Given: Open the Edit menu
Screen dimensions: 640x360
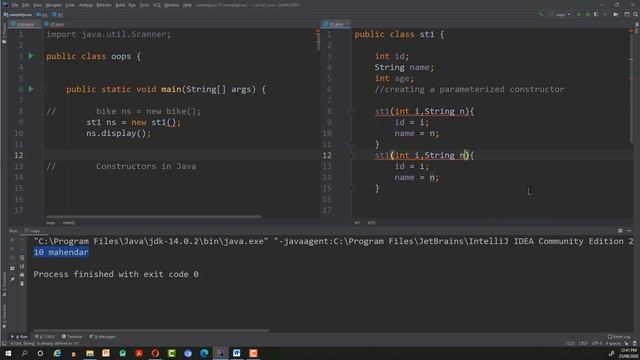Looking at the screenshot, I should pos(25,5).
